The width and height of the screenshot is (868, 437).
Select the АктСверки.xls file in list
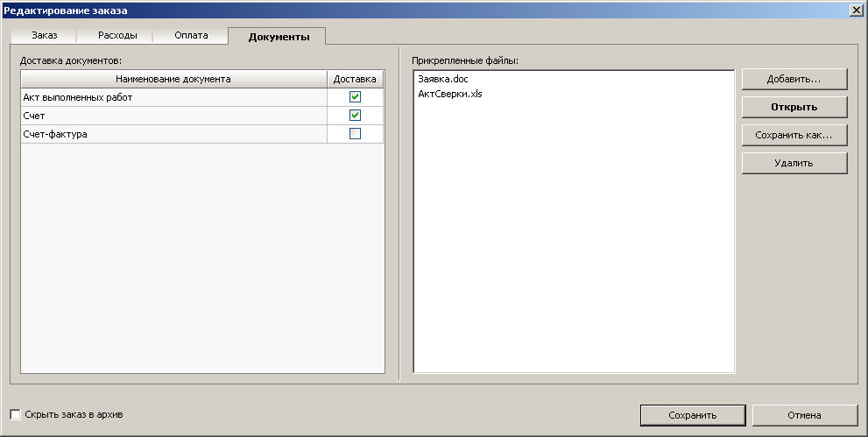tap(450, 94)
